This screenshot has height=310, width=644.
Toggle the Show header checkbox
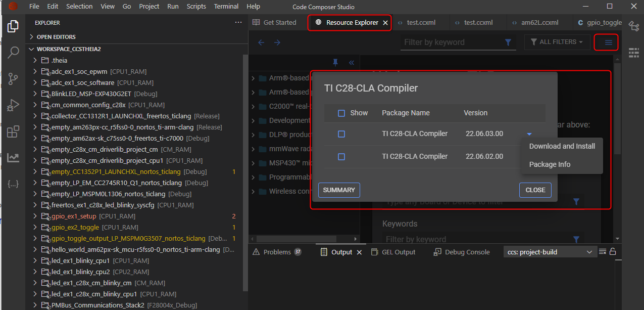pos(341,113)
